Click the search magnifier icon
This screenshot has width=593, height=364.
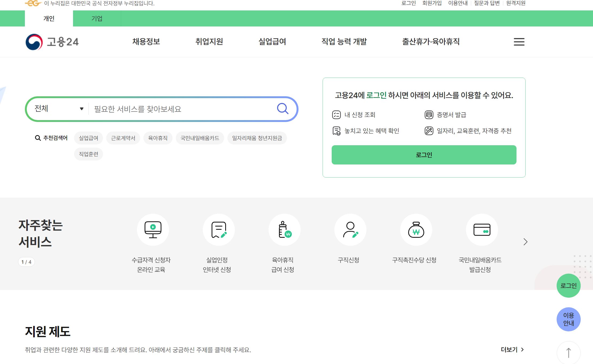[x=282, y=109]
